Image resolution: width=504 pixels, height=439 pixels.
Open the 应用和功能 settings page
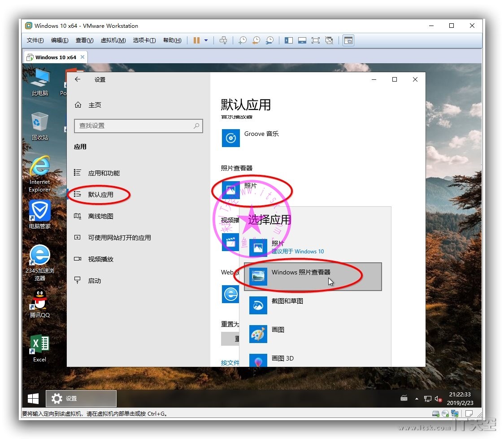(x=139, y=173)
